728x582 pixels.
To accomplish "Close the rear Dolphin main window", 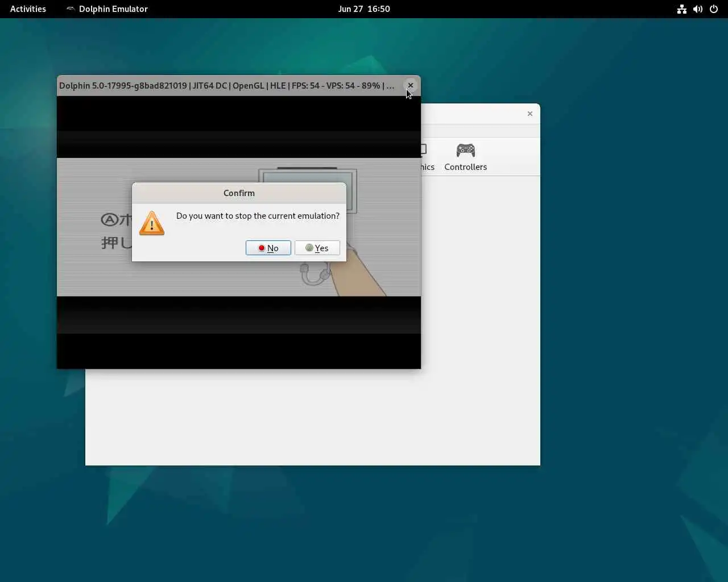I will (530, 114).
